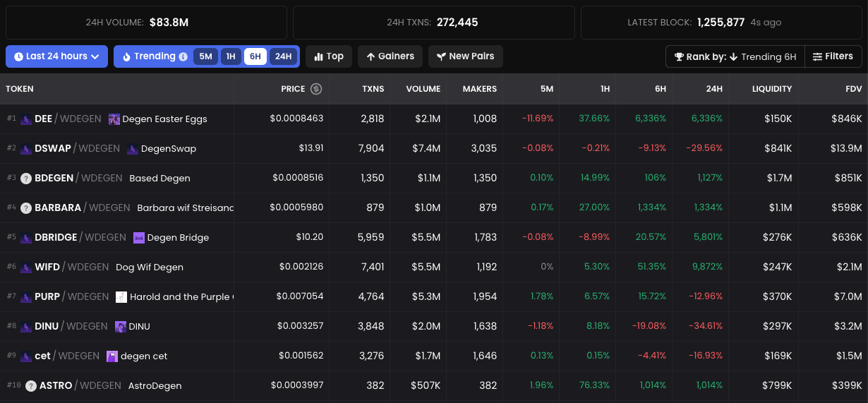The height and width of the screenshot is (403, 868).
Task: Sort the table by VOLUME column
Action: tap(423, 89)
